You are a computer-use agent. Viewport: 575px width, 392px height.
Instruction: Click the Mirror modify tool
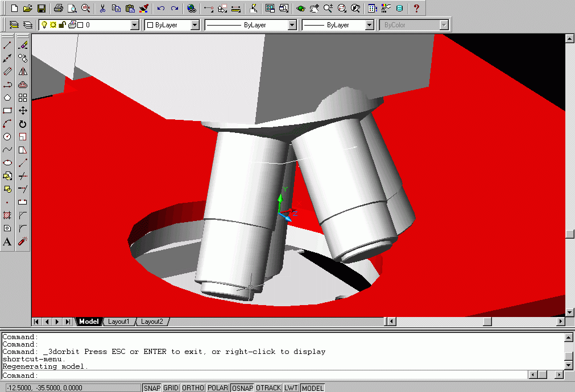[x=23, y=72]
